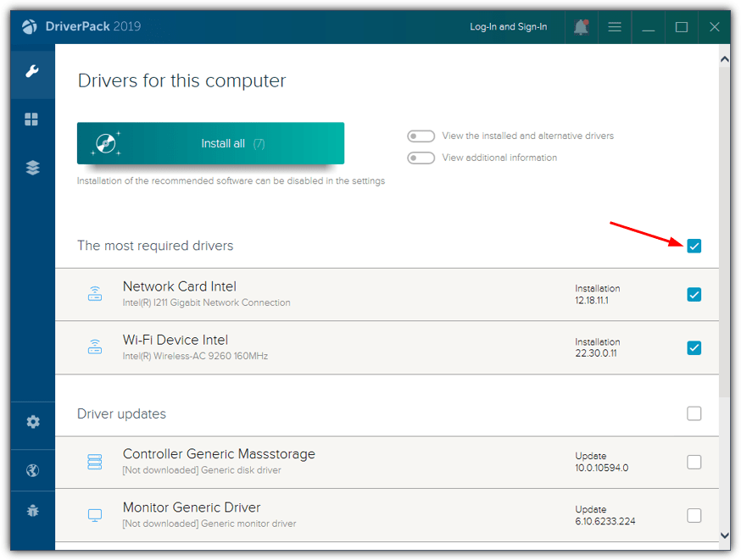Select Controller Generic Massstorage title text

click(x=219, y=454)
